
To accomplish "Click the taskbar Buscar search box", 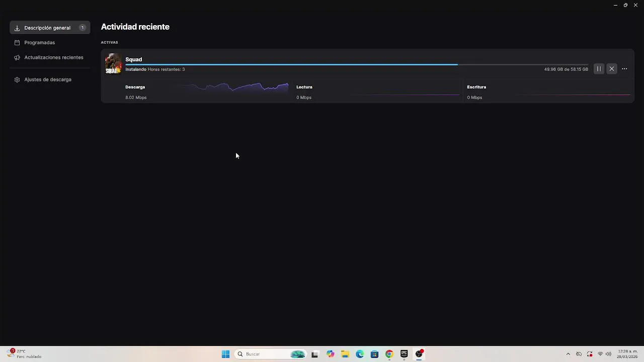I will point(271,354).
